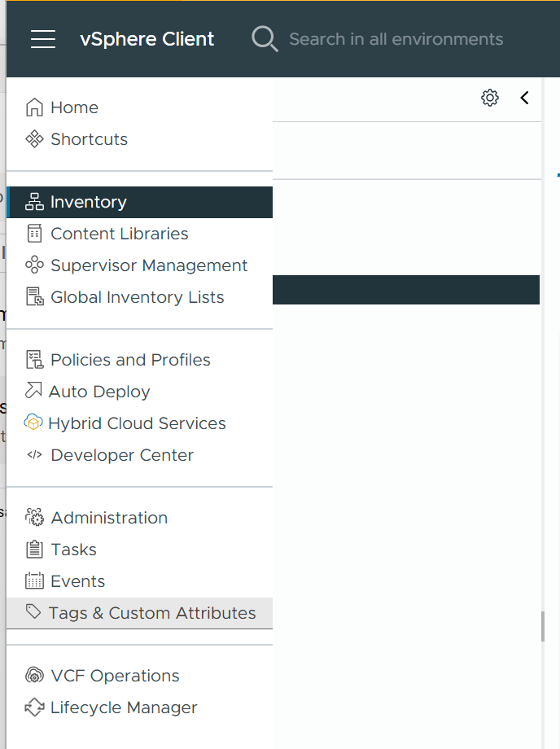Click the Developer Center code icon
The image size is (560, 749).
coord(34,455)
